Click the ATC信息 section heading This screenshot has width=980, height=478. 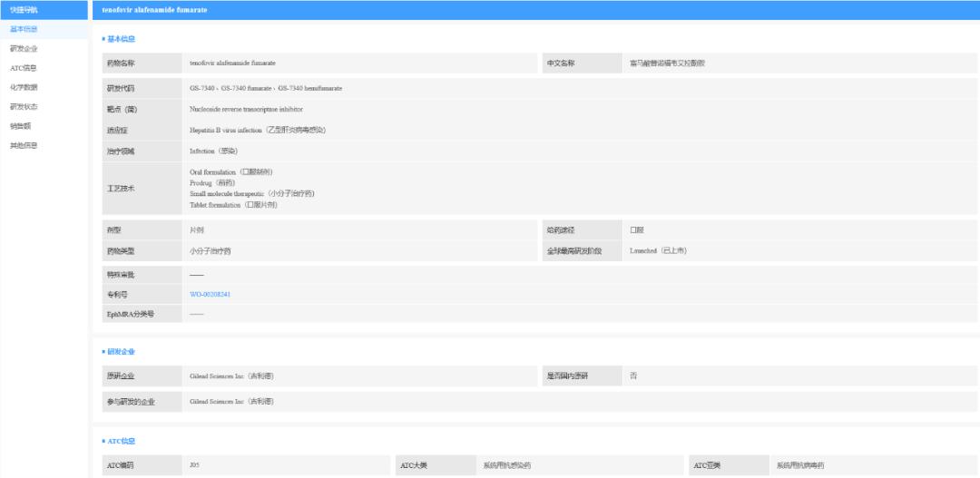click(x=121, y=441)
